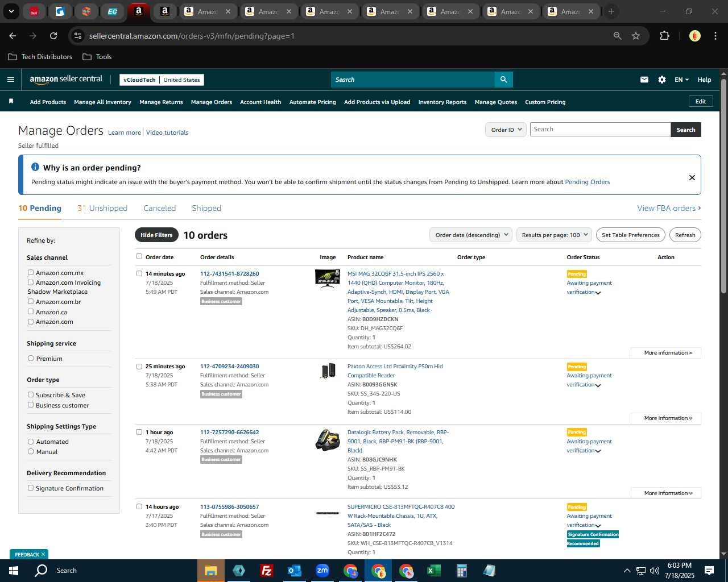Tick the select-all orders header checkbox
Image resolution: width=728 pixels, height=582 pixels.
pyautogui.click(x=139, y=256)
